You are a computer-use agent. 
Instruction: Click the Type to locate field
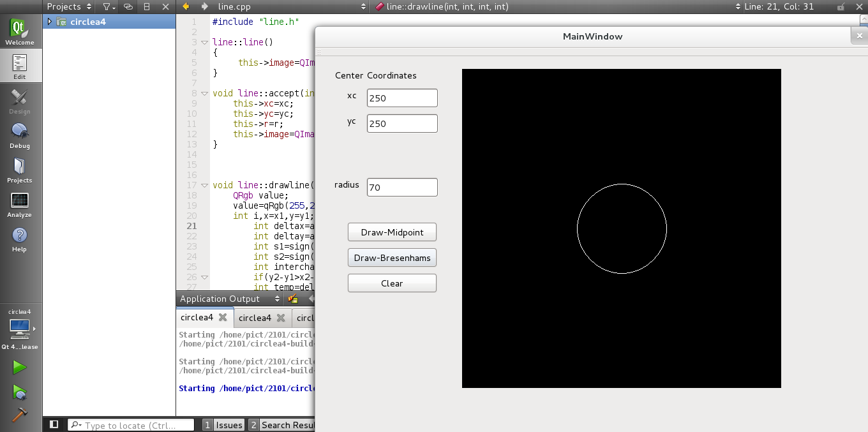[x=131, y=424]
